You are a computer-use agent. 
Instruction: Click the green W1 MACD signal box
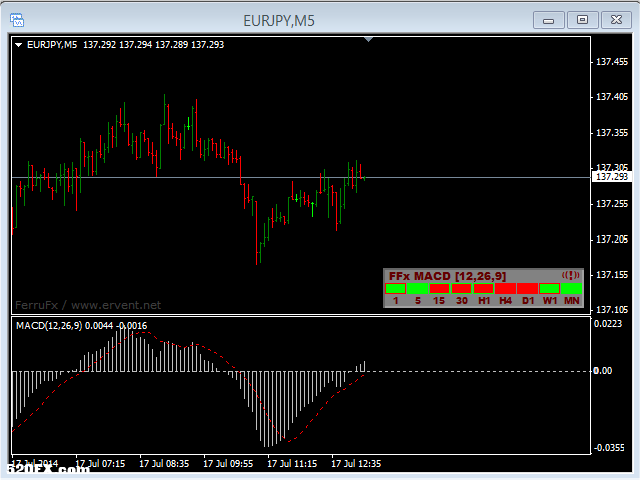550,289
